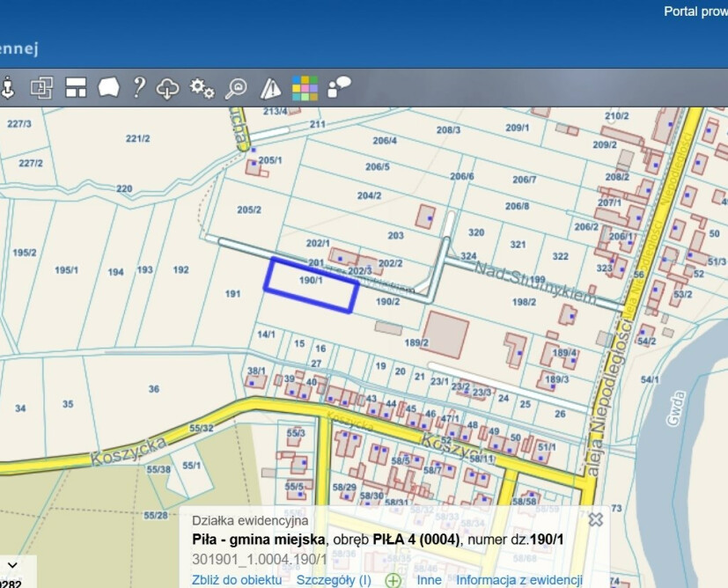Click the 'Zbliż do obiektu' link
Image resolution: width=728 pixels, height=588 pixels.
[237, 580]
